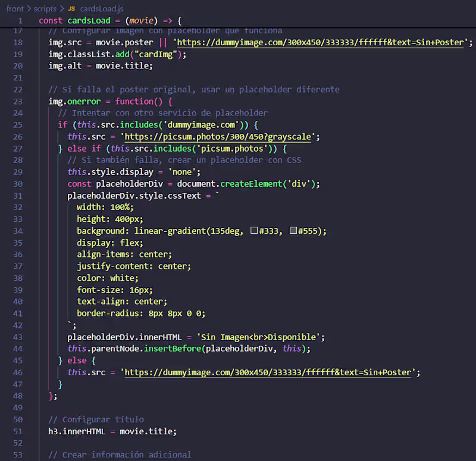
Task: Click line number 30 in the gutter
Action: [x=18, y=184]
